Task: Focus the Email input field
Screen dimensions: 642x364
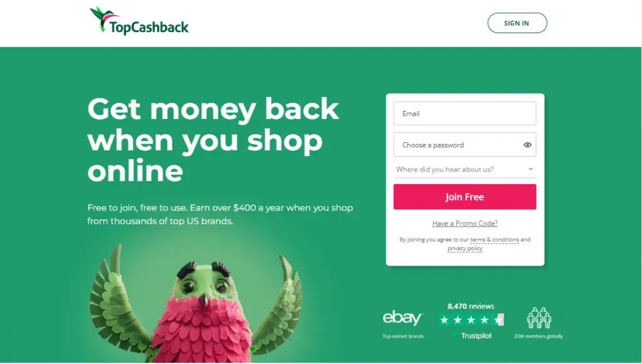Action: 465,113
